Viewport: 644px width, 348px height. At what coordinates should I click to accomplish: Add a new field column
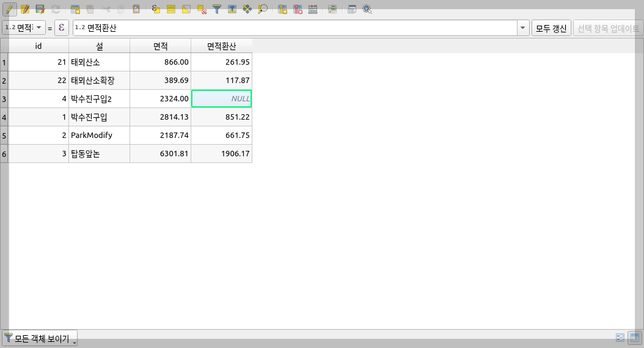pos(282,9)
